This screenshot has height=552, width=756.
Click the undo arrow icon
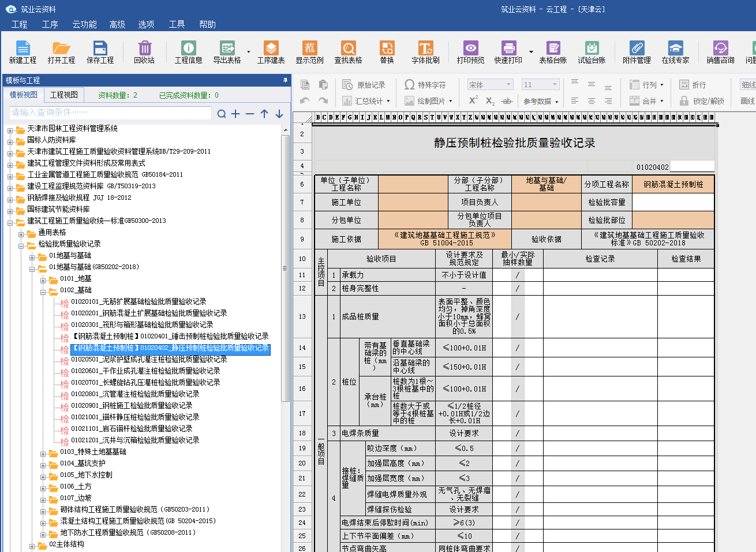[305, 100]
